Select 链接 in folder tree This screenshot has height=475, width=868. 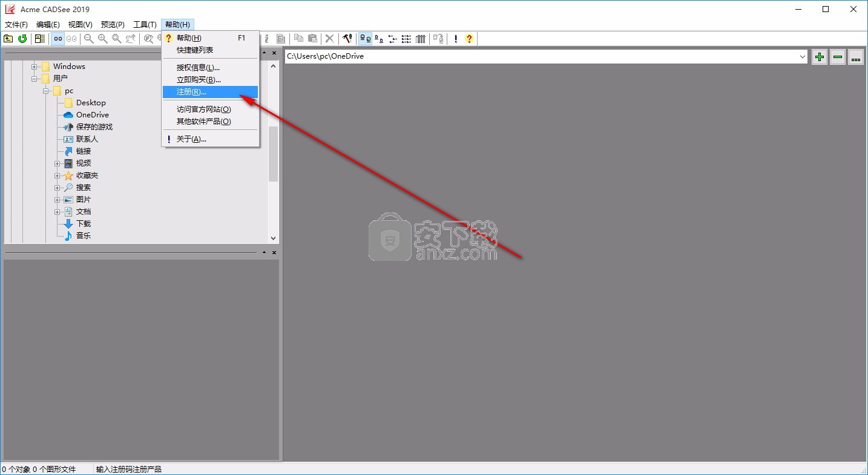coord(84,151)
